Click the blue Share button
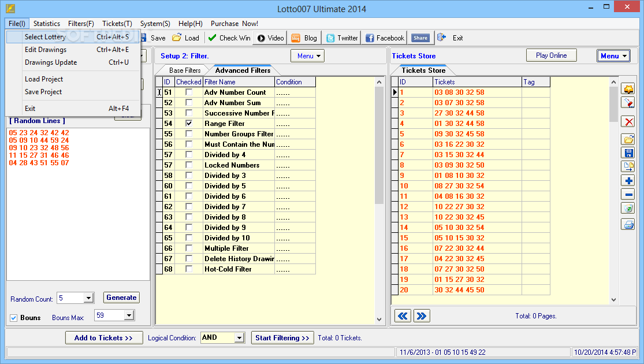644x364 pixels. (420, 38)
